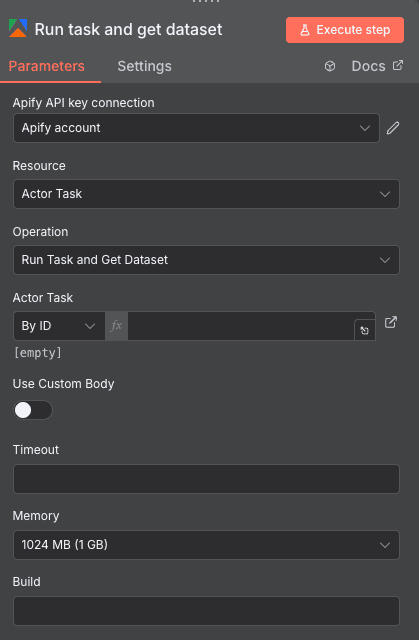Switch to the Parameters tab
Viewport: 419px width, 640px height.
[47, 66]
